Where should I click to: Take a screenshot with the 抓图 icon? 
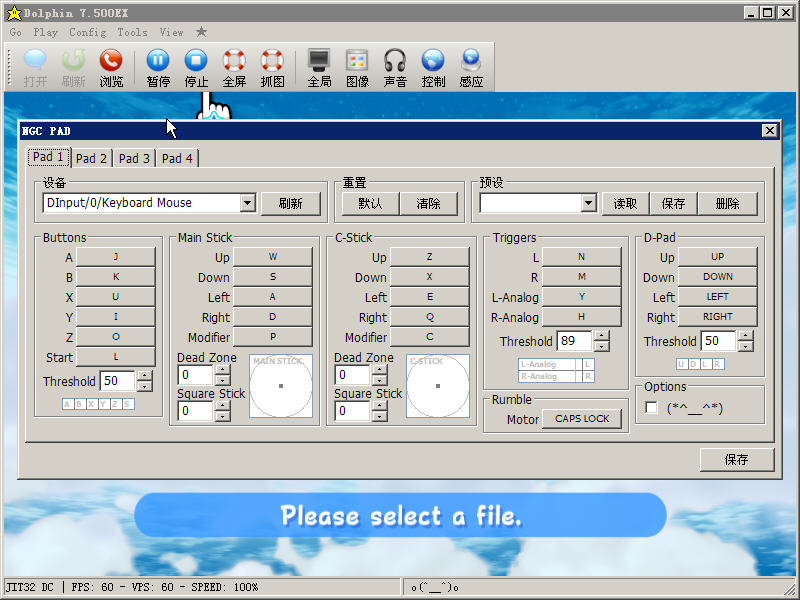(x=272, y=67)
